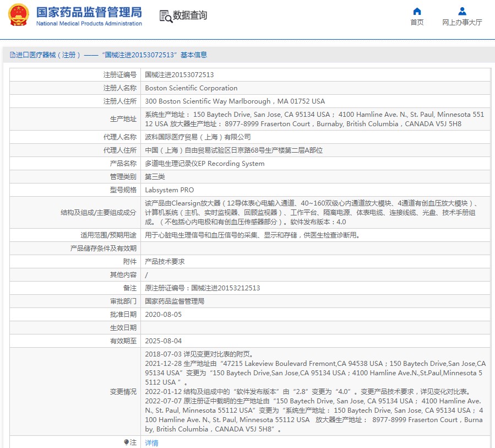Click the 基本信息 section heading
Viewport: 495px width, 448px height.
(x=194, y=55)
